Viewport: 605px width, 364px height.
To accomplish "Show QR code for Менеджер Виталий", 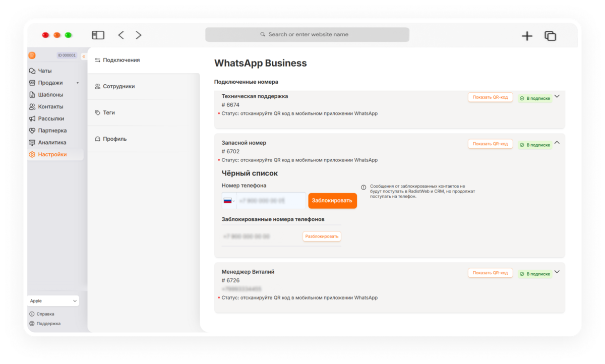I will click(490, 273).
